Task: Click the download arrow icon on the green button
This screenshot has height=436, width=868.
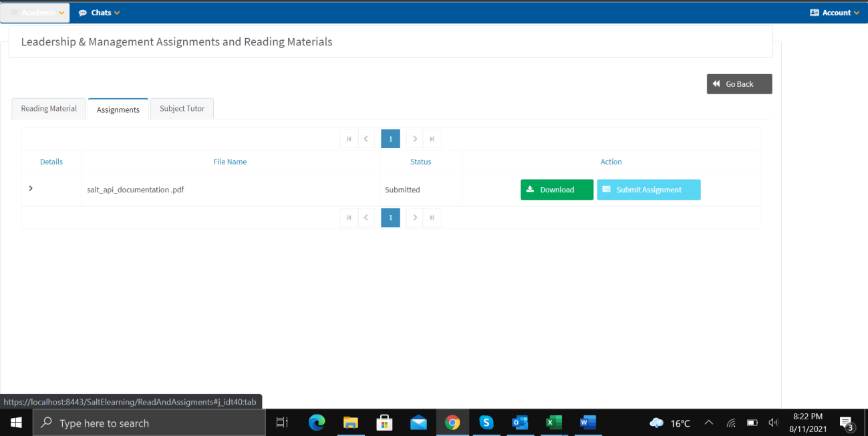Action: click(531, 190)
